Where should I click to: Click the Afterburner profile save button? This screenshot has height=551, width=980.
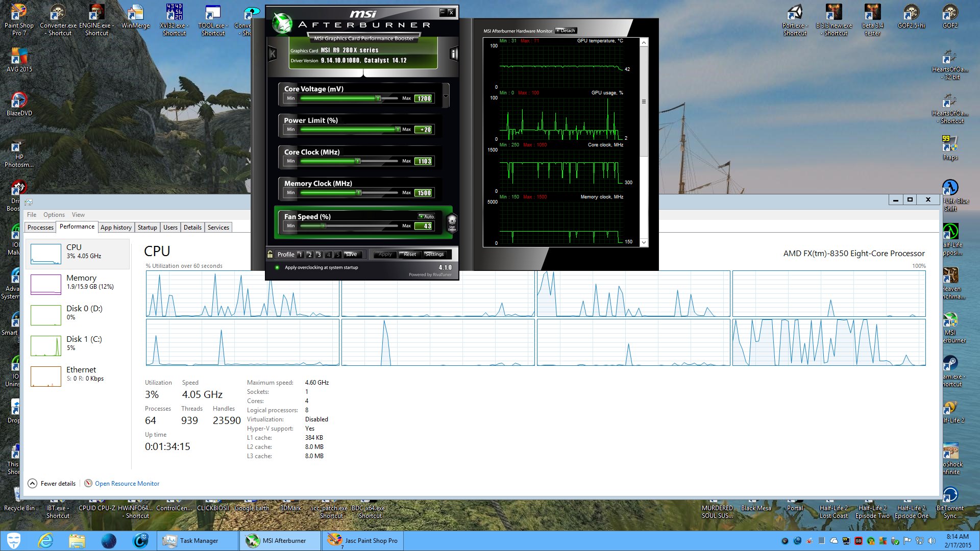(352, 254)
